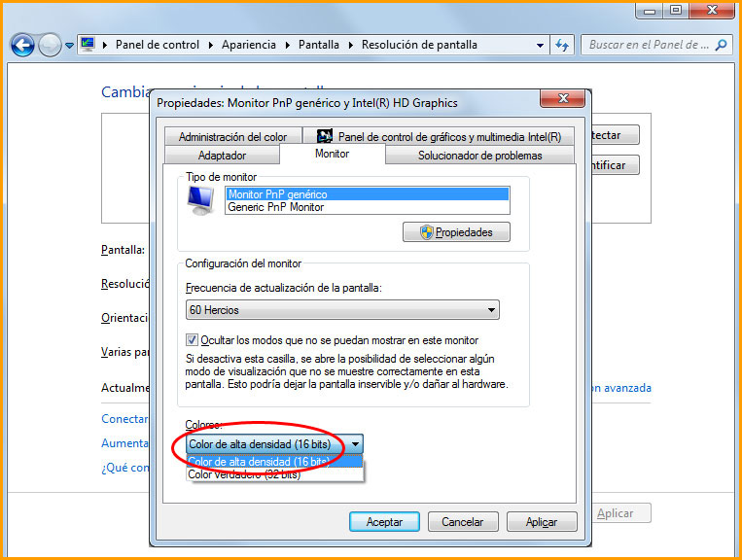Expand the '60 Hercios' refresh rate dropdown

[342, 310]
